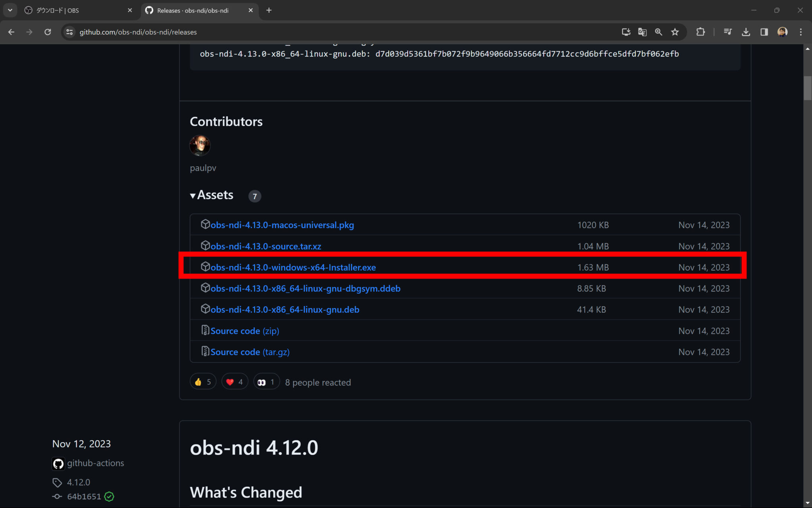Open the Chrome profile avatar

[x=782, y=32]
